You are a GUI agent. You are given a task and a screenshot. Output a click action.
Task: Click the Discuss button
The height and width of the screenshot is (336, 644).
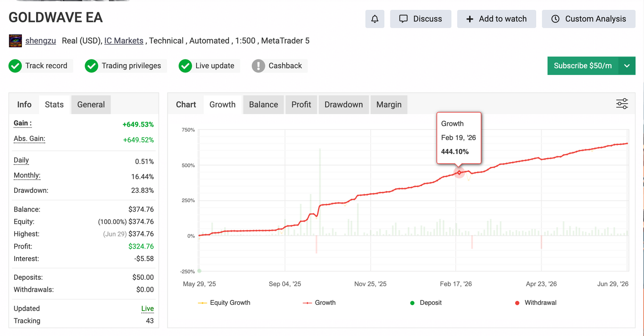[421, 19]
